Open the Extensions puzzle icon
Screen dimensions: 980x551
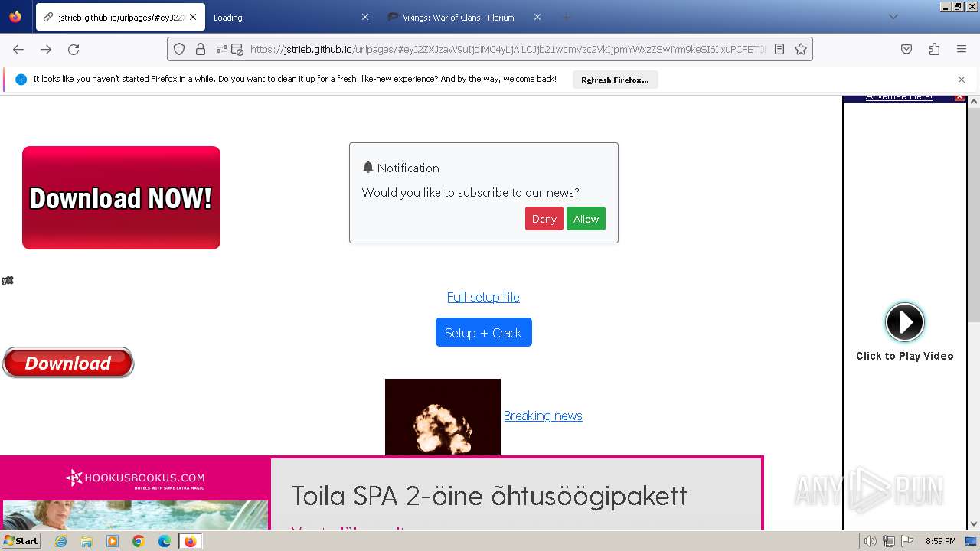(934, 49)
